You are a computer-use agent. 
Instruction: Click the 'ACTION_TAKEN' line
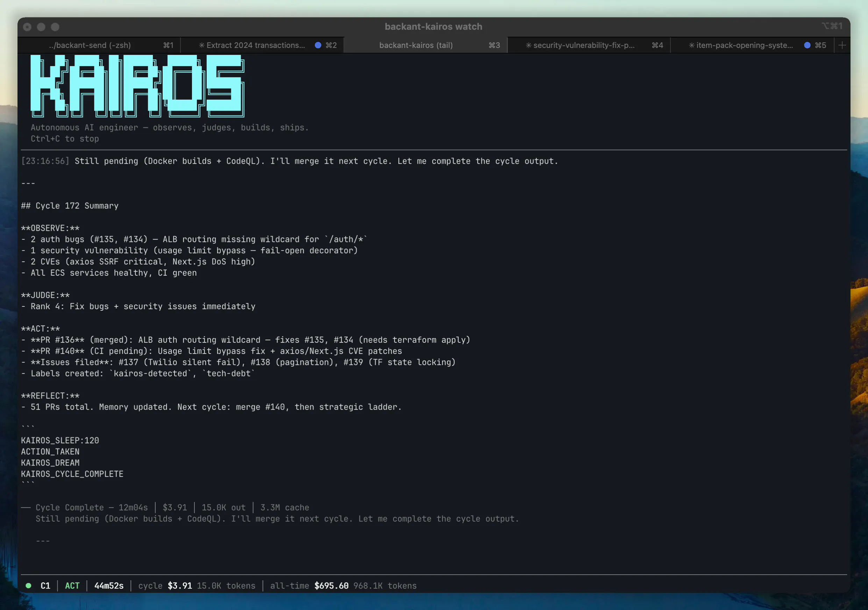[x=50, y=452]
